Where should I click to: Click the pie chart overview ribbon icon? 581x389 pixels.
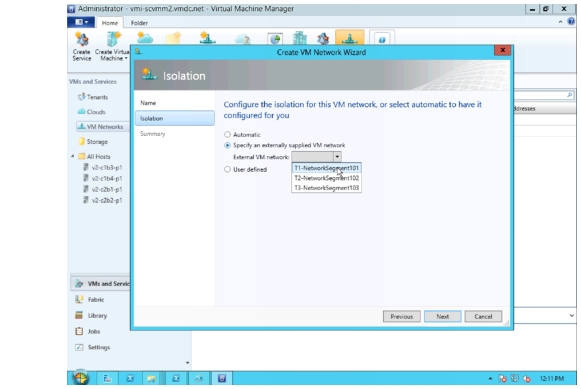[275, 39]
